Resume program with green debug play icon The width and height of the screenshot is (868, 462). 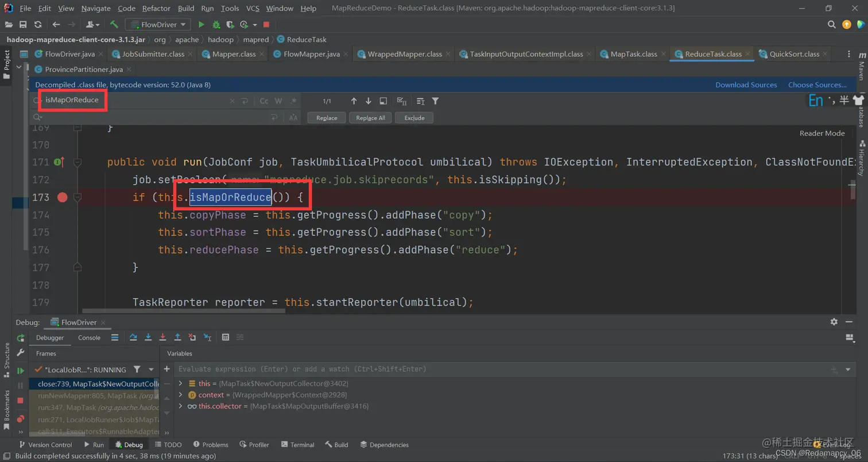tap(21, 371)
